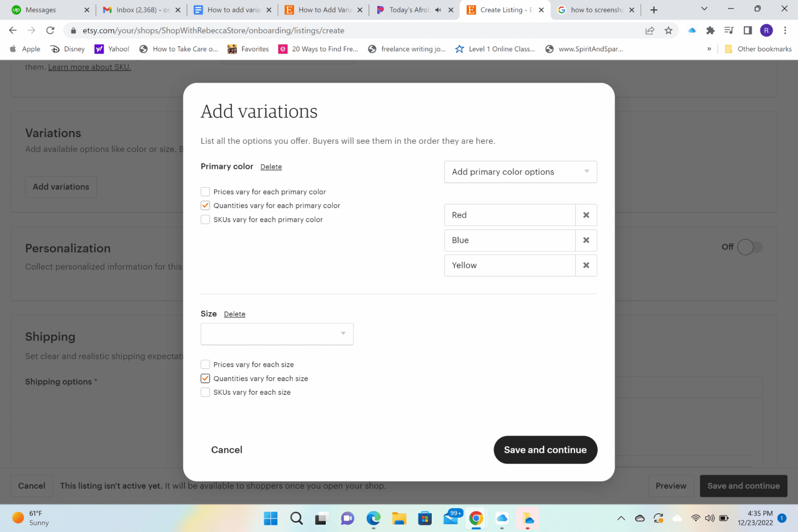Image resolution: width=798 pixels, height=532 pixels.
Task: Click Save and continue in the dialog
Action: [x=545, y=450]
